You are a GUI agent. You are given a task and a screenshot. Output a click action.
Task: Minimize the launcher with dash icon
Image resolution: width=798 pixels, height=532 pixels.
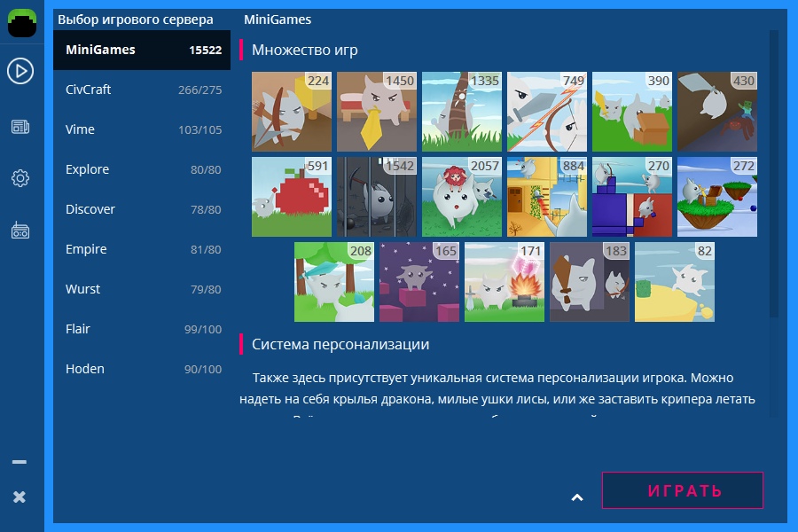pyautogui.click(x=20, y=462)
